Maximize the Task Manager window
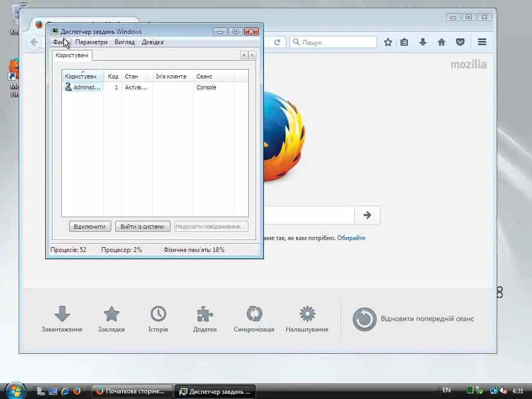Screen dimensions: 532x399 (x=235, y=32)
